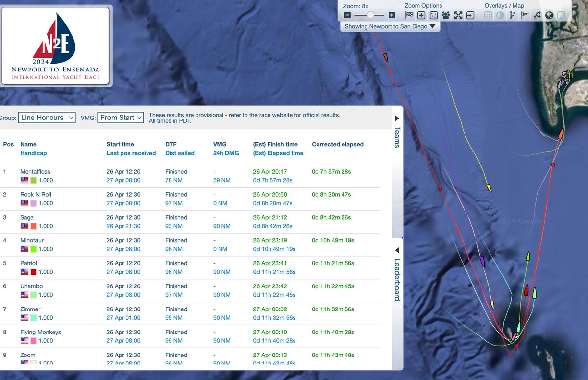This screenshot has width=588, height=380.
Task: Switch map type with globe icon
Action: point(549,15)
